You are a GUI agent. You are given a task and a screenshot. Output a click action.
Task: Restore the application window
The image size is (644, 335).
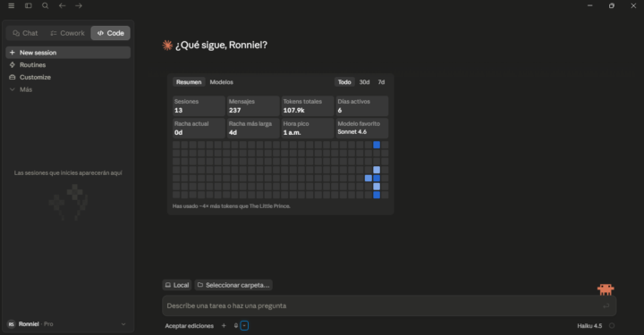612,5
